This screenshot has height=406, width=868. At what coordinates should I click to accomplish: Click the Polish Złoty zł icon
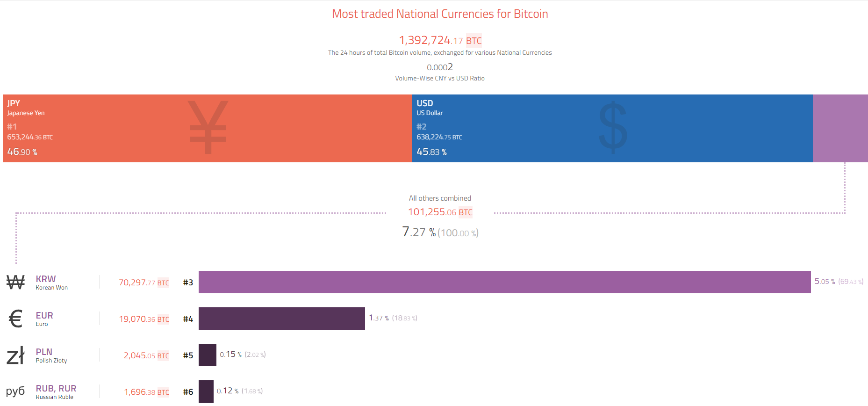tap(15, 355)
